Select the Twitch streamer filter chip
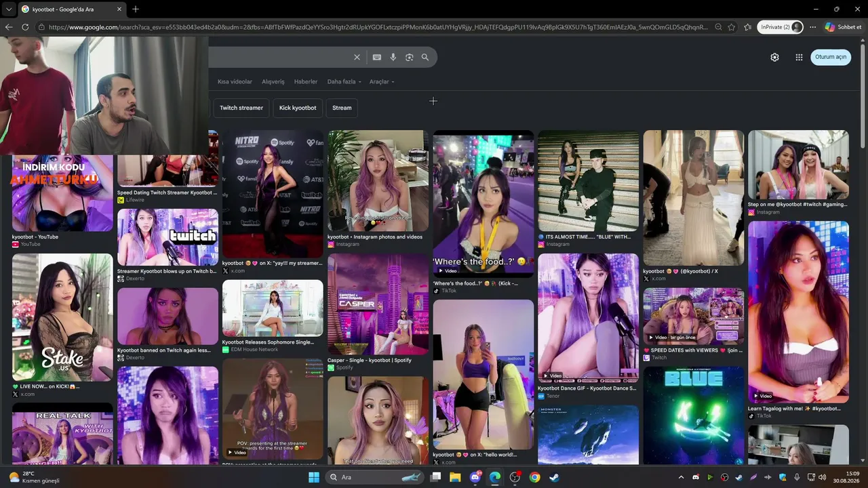The image size is (868, 488). point(241,108)
